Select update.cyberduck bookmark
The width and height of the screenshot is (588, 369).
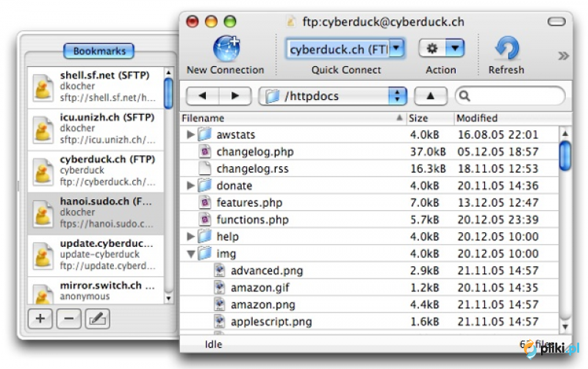pos(96,255)
